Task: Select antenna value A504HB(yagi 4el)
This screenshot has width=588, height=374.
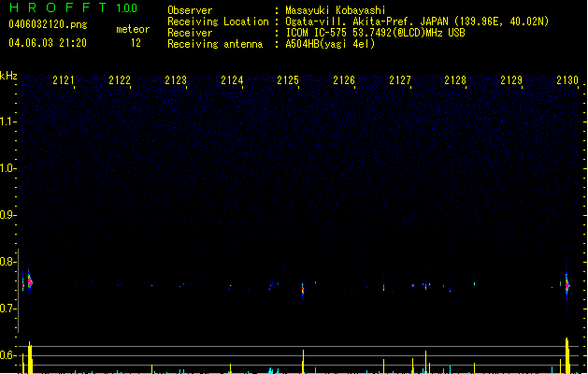Action: point(330,44)
